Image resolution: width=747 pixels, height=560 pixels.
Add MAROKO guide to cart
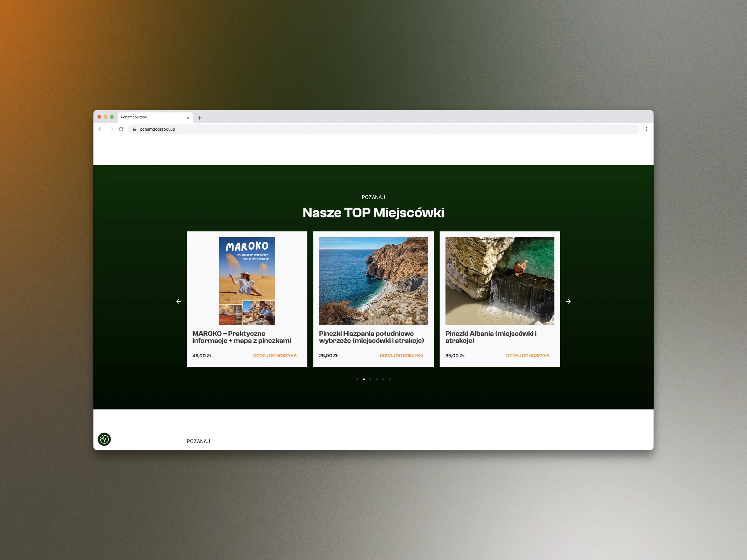275,355
